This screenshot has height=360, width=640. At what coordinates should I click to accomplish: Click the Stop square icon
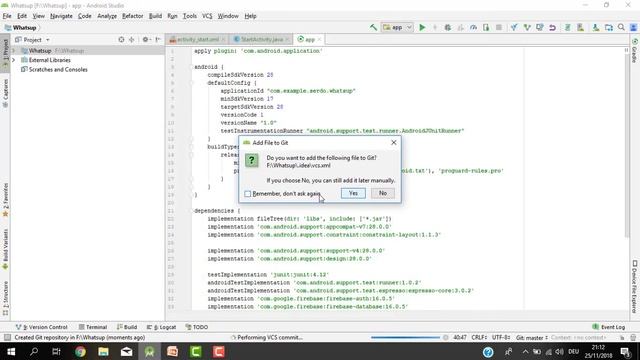[499, 27]
